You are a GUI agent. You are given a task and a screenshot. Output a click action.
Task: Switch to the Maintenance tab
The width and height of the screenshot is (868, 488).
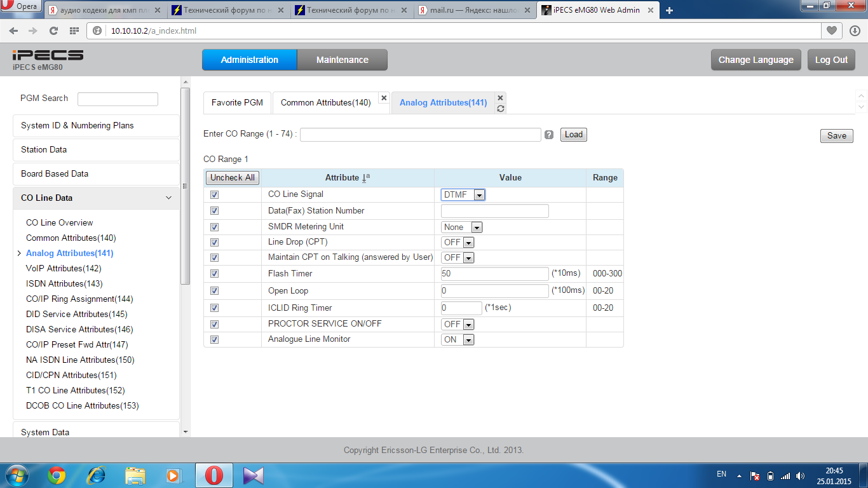pos(342,60)
